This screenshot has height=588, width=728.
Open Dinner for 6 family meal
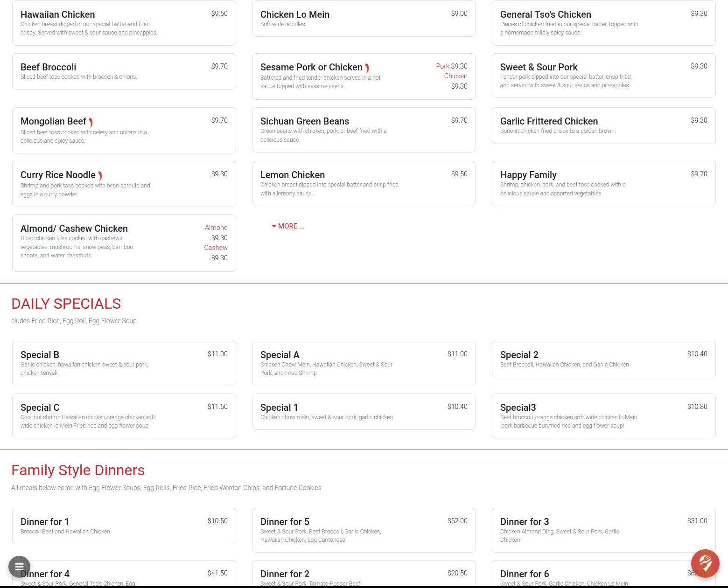coord(604,574)
